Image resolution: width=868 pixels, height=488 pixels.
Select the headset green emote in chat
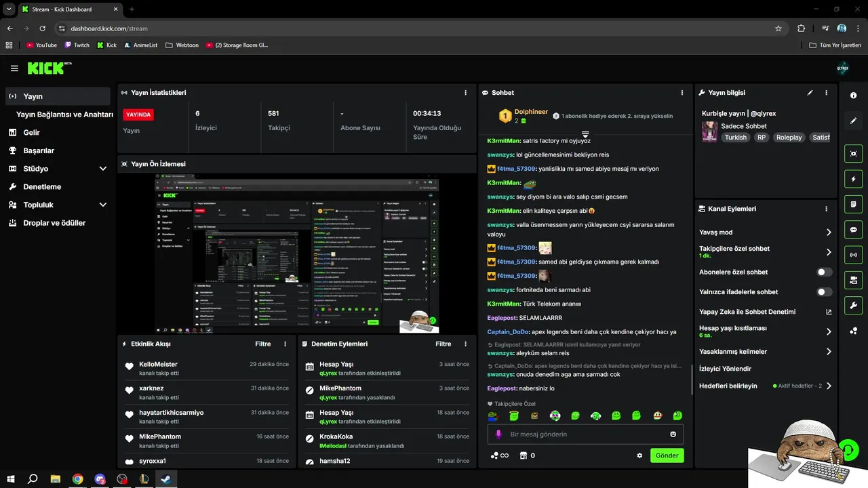tap(596, 415)
